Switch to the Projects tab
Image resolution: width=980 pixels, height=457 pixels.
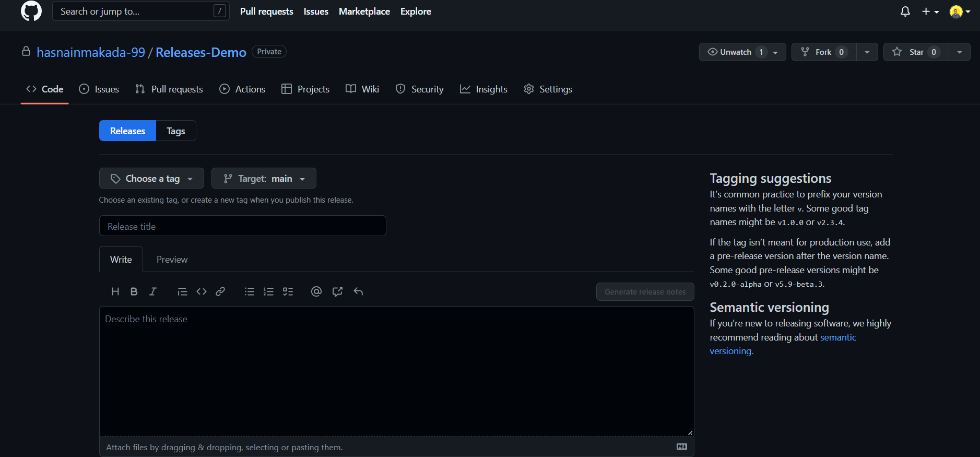[305, 89]
